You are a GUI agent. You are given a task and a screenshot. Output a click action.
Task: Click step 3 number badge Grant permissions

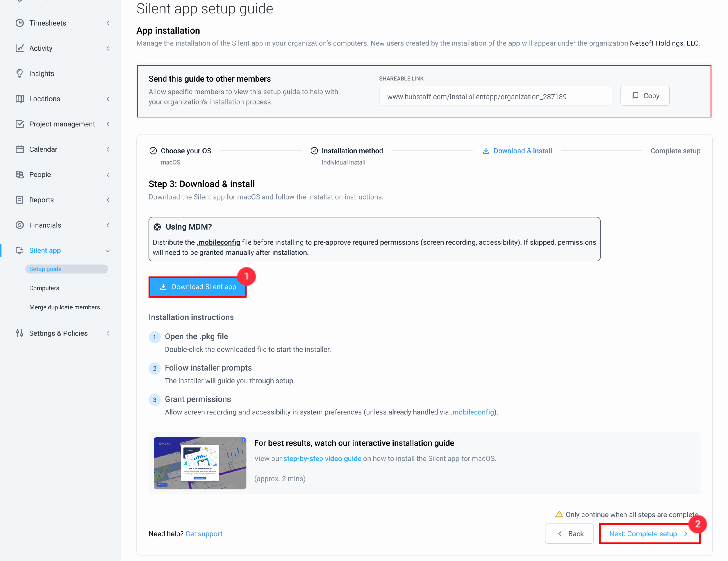(x=154, y=400)
